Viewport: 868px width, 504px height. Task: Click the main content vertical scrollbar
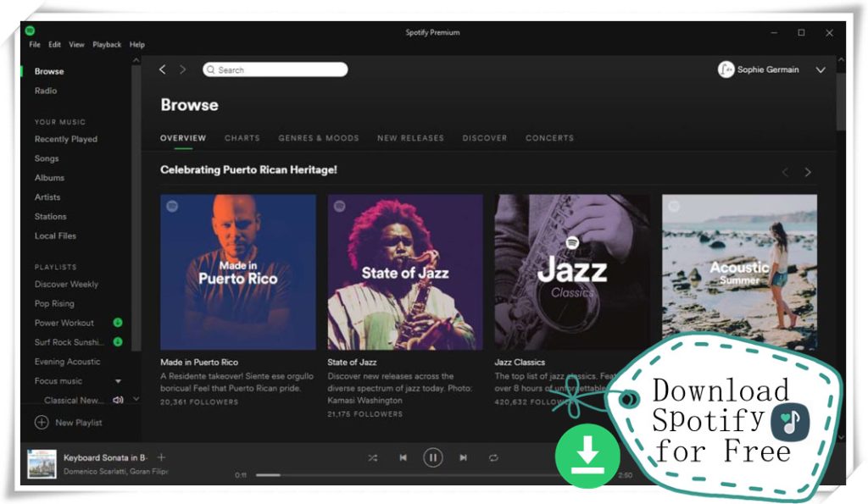click(x=841, y=102)
